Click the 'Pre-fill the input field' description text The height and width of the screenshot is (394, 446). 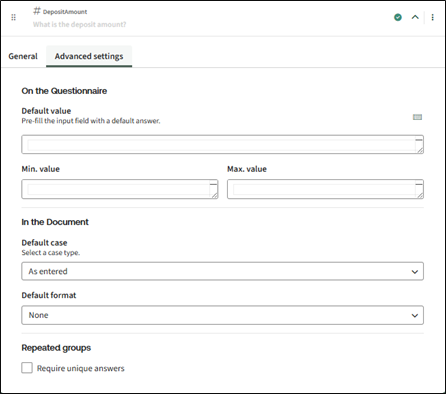pyautogui.click(x=91, y=121)
